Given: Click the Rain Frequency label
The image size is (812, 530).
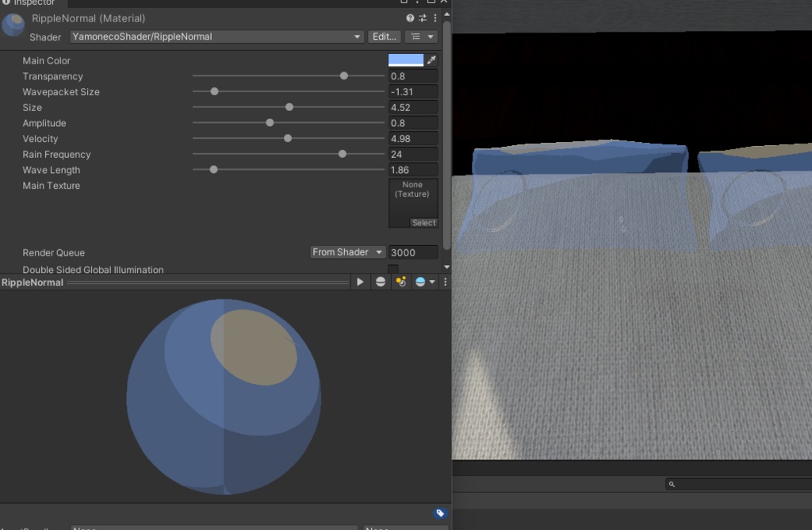Looking at the screenshot, I should pyautogui.click(x=56, y=155).
